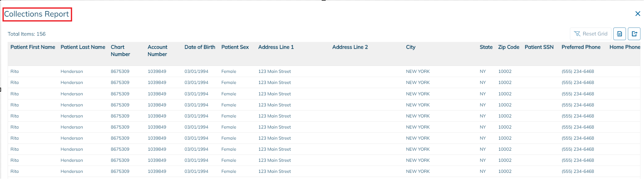Screen dimensions: 644x179
Task: Sort by Patient Last Name column header
Action: click(x=83, y=47)
